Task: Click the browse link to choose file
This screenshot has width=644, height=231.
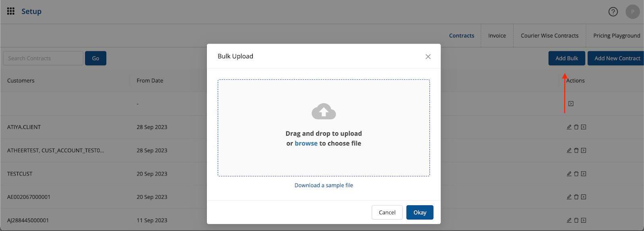Action: click(x=306, y=143)
